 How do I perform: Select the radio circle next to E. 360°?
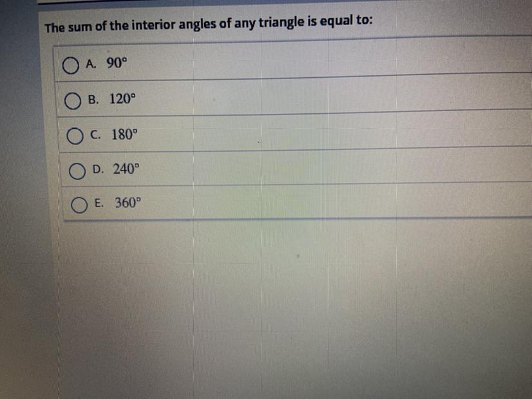tap(79, 205)
